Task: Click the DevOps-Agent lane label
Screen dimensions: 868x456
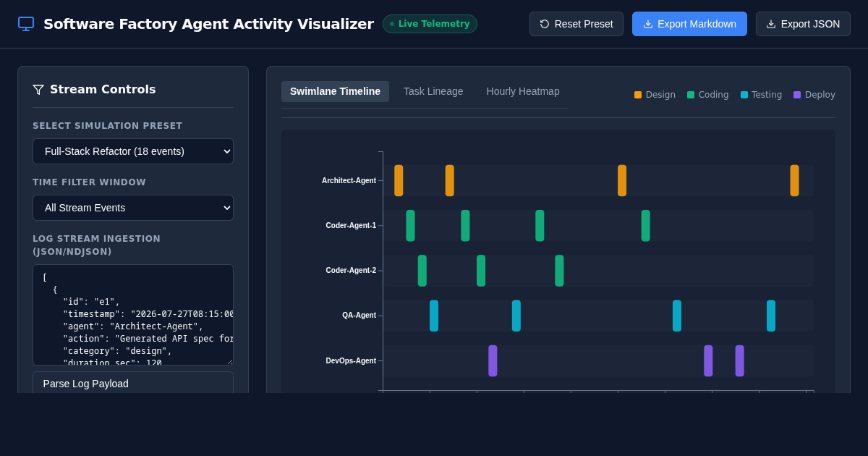Action: coord(351,360)
